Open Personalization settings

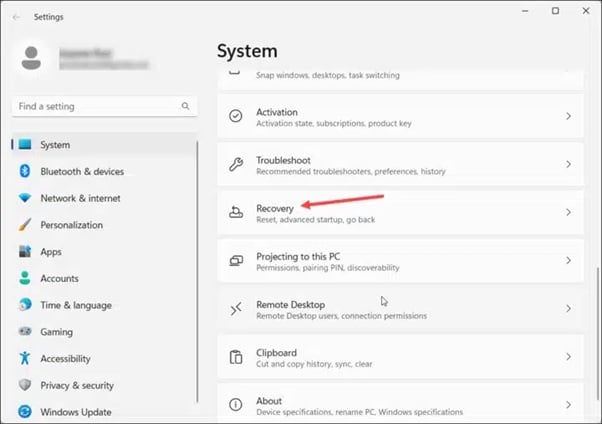coord(104,225)
